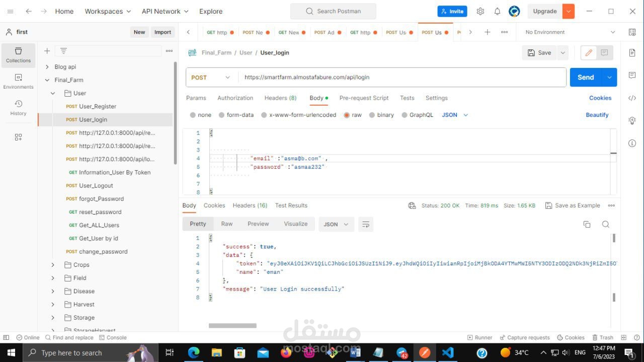The height and width of the screenshot is (362, 644).
Task: Click the Search Postman box
Action: [333, 11]
